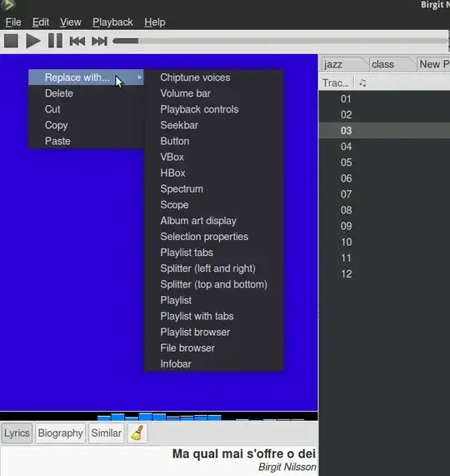The image size is (450, 476).
Task: Open the Playback menu
Action: coord(112,23)
